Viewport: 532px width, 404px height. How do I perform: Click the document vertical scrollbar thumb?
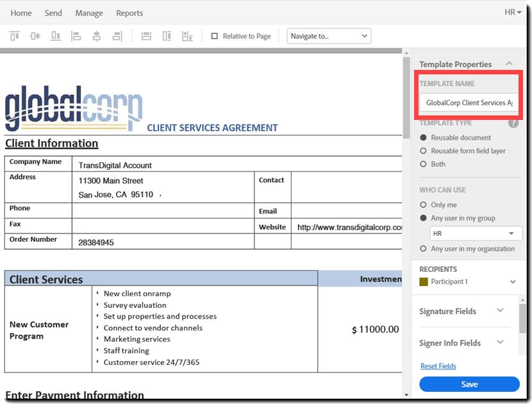click(x=406, y=97)
